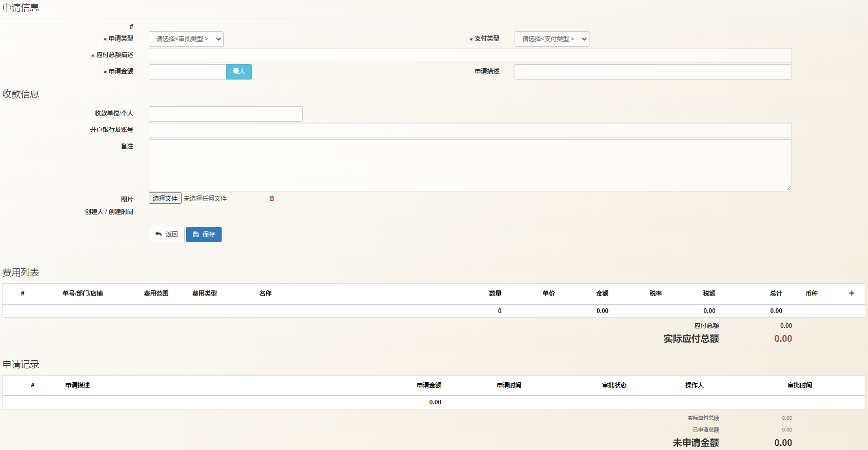Screen dimensions: 868x450
Task: Expand the 支付类型 dropdown
Action: (x=551, y=39)
